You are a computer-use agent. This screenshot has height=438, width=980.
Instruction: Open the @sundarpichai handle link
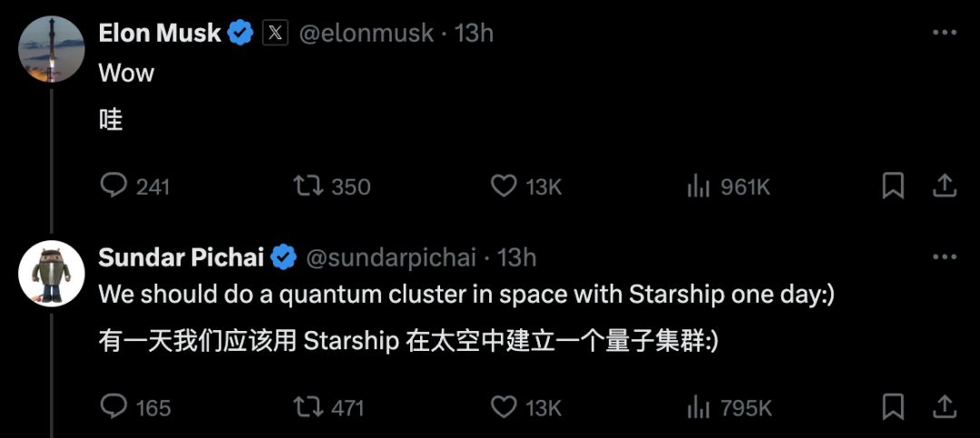(x=391, y=258)
